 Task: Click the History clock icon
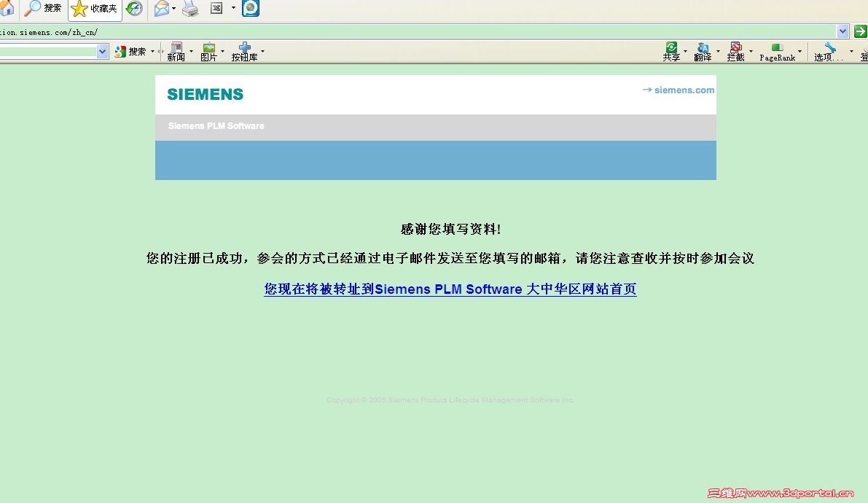click(x=134, y=8)
